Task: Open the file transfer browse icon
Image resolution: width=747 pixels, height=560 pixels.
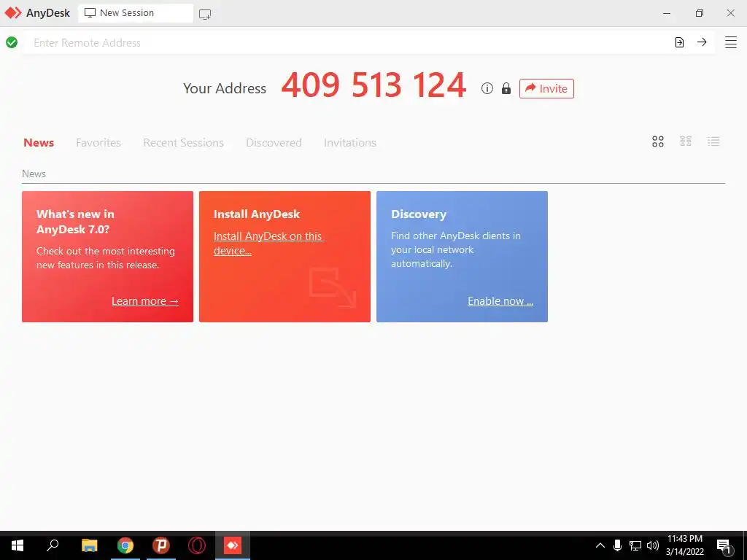Action: click(x=679, y=42)
